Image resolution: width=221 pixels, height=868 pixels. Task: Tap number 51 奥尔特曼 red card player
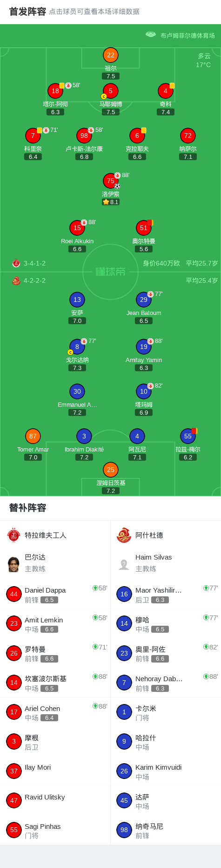[144, 228]
